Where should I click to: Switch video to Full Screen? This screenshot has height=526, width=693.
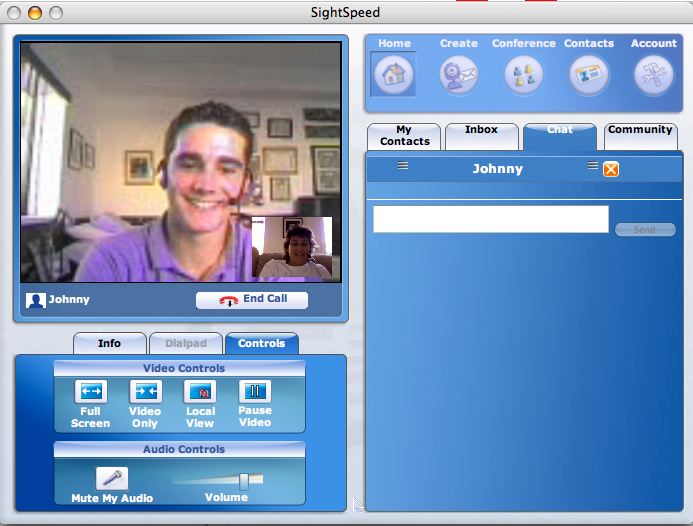91,392
